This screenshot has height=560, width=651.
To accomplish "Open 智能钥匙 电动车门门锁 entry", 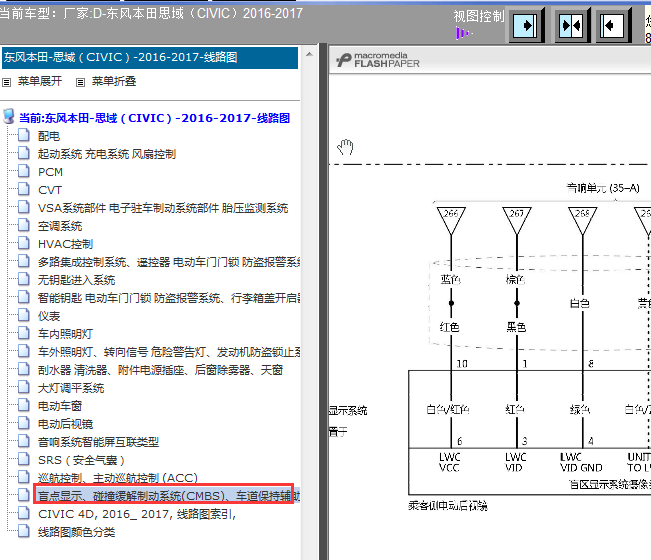I will click(x=169, y=298).
